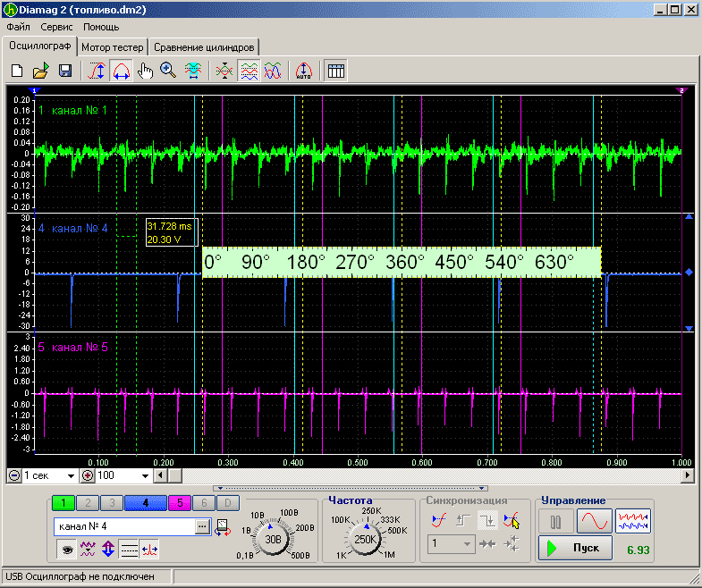
Task: Click the degree ruler showing 360°
Action: click(x=402, y=262)
